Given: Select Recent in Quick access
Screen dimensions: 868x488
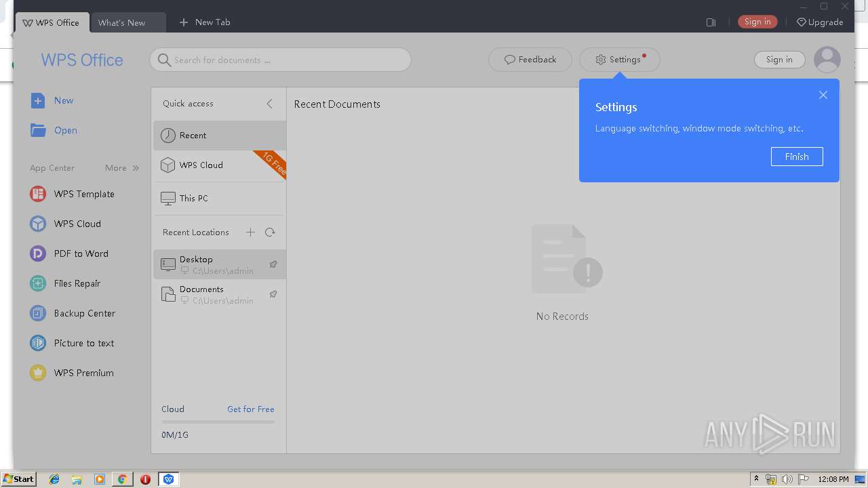Looking at the screenshot, I should point(219,136).
